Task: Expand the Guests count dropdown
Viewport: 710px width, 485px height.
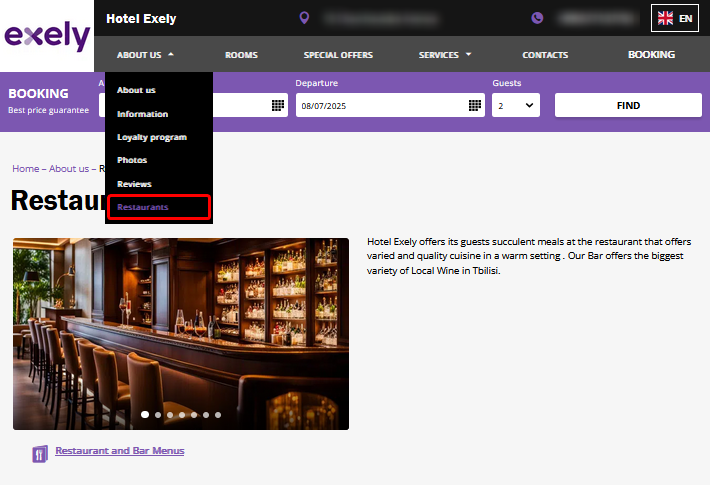Action: pyautogui.click(x=515, y=105)
